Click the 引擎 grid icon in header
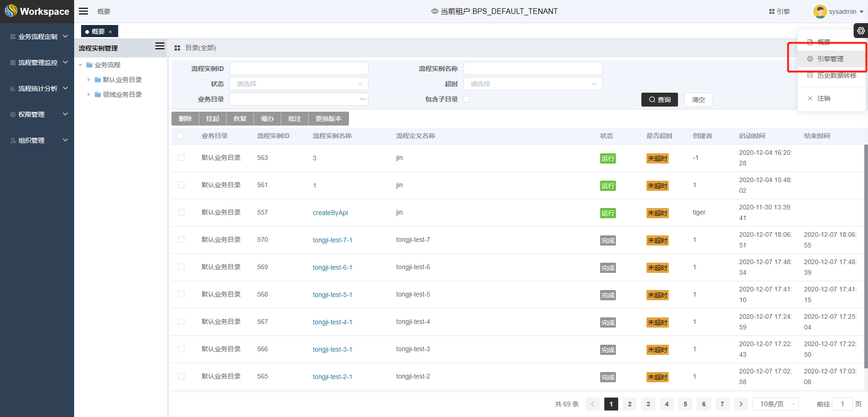Image resolution: width=868 pixels, height=417 pixels. click(x=772, y=12)
